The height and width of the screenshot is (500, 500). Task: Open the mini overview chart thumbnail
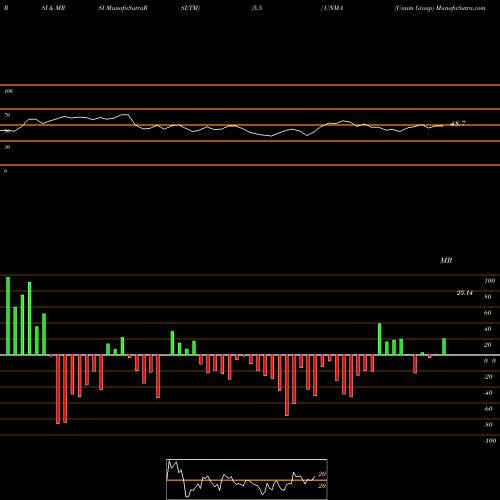(x=247, y=479)
